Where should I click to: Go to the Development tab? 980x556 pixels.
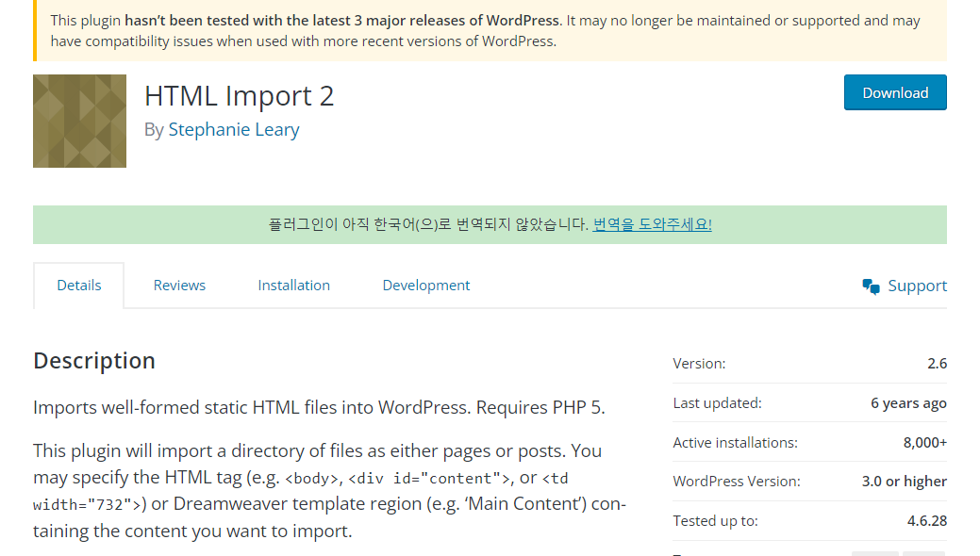(x=426, y=286)
